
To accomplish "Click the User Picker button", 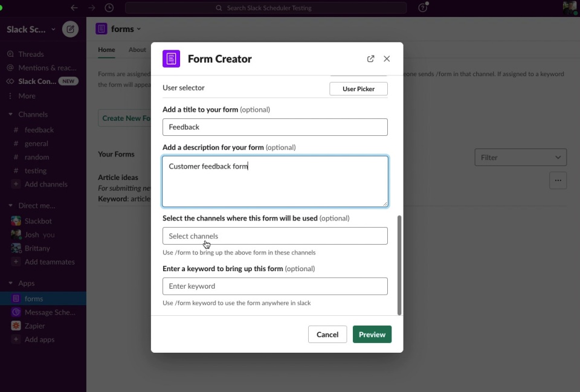I will pyautogui.click(x=358, y=89).
